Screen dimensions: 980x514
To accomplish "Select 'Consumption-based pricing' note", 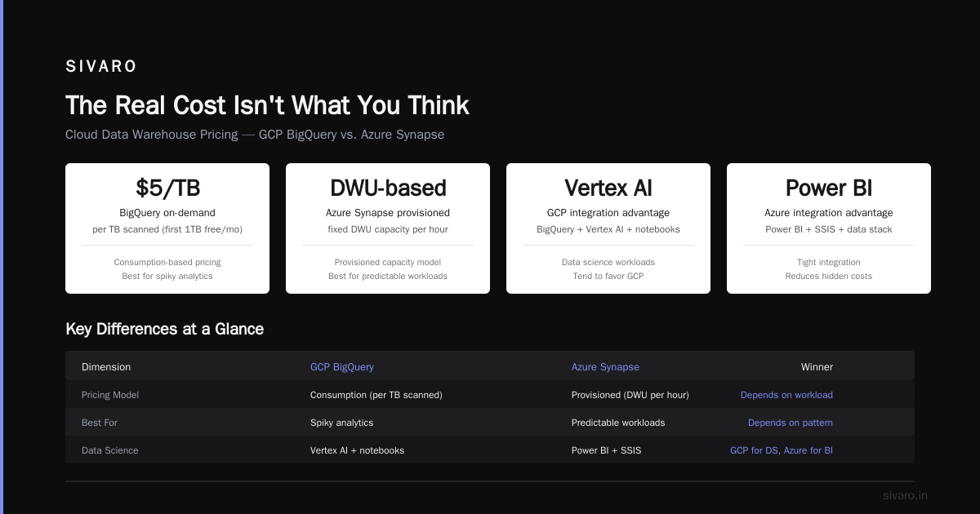I will tap(167, 262).
